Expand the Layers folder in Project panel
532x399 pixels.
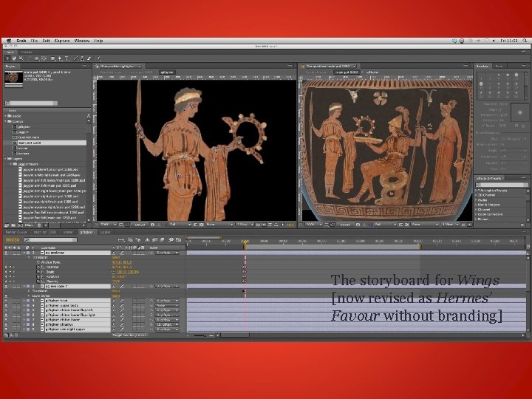[x=6, y=158]
